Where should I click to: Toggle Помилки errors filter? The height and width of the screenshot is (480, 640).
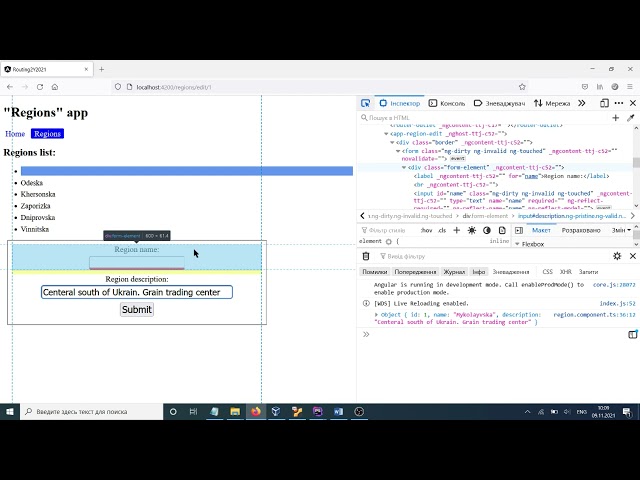click(x=374, y=272)
